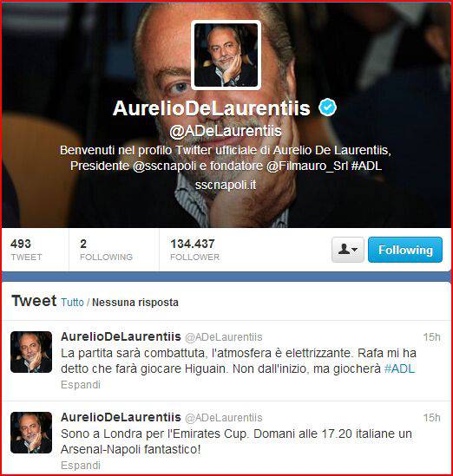Viewport: 453px width, 476px height.
Task: Switch to the Tutto tweets tab
Action: pos(72,303)
